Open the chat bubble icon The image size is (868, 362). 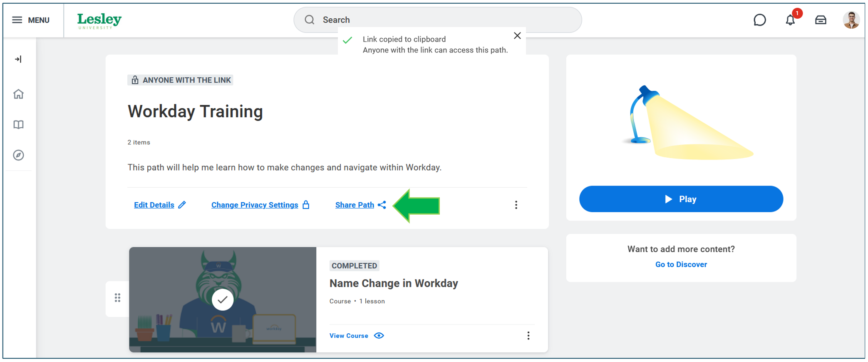pos(759,20)
